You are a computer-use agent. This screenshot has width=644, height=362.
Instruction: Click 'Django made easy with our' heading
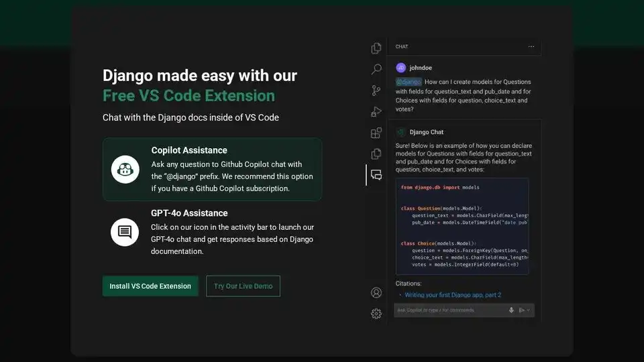click(x=200, y=76)
